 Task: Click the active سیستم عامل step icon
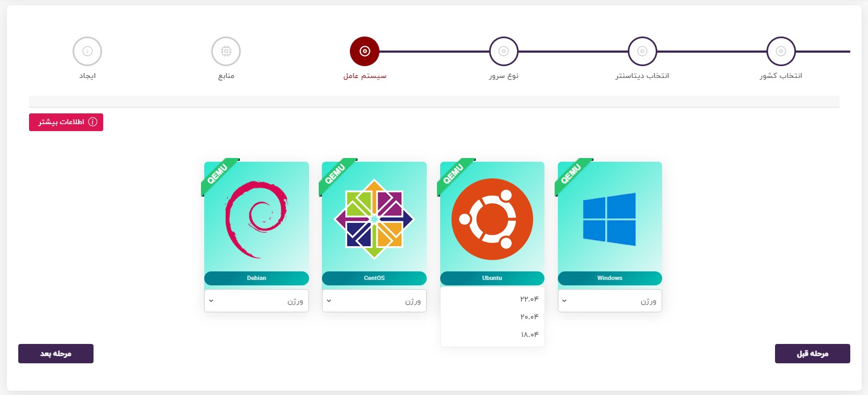pyautogui.click(x=364, y=52)
